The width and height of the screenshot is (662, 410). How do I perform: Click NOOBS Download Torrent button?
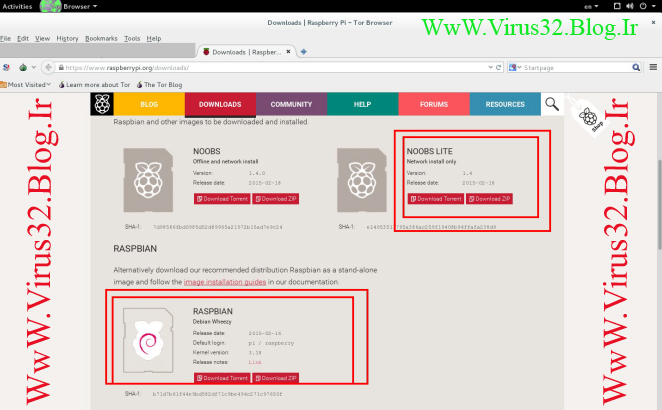point(222,199)
